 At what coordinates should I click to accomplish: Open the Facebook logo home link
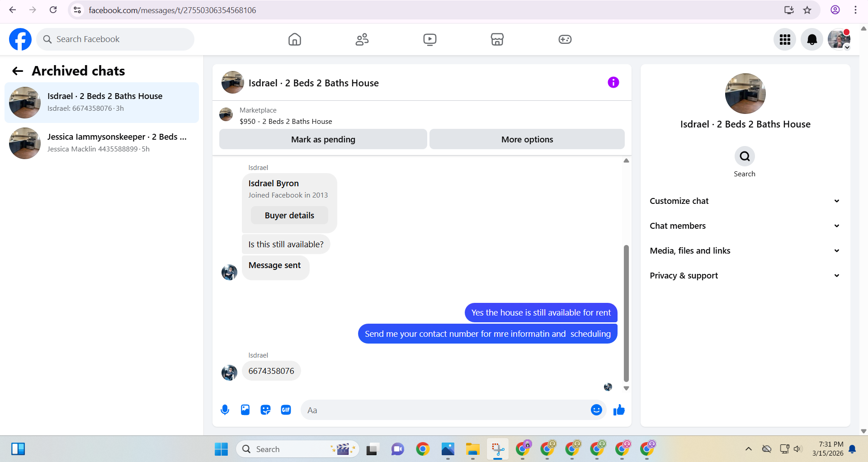[x=20, y=39]
